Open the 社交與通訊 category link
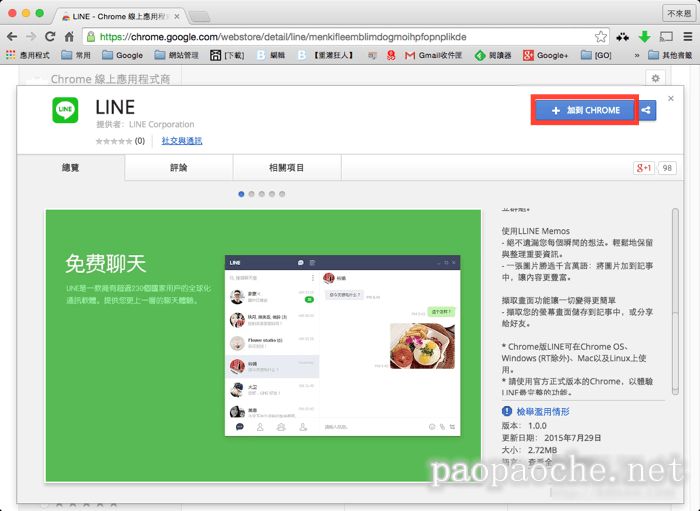The height and width of the screenshot is (511, 700). 182,141
